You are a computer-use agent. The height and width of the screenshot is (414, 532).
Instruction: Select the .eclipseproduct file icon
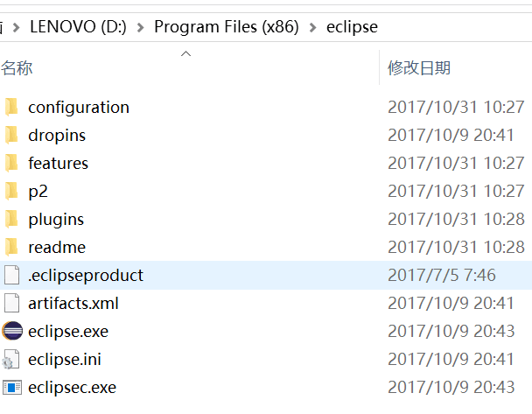12,275
